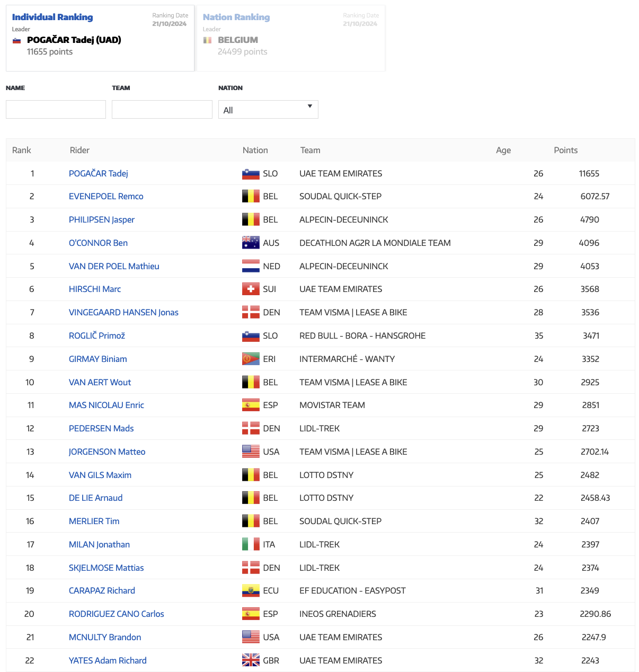Viewport: 639px width, 672px height.
Task: Open rider EVENEPOEL Remco's profile link
Action: point(106,196)
